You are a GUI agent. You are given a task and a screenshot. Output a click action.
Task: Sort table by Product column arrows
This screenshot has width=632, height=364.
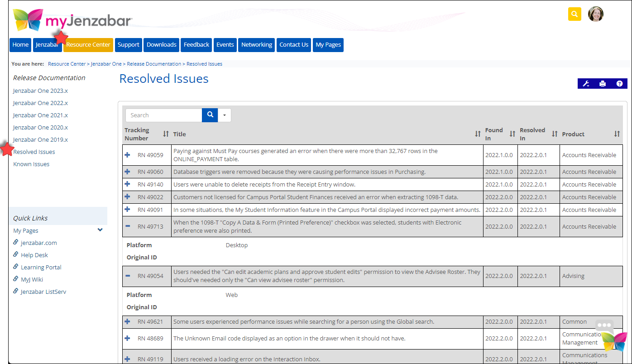[x=617, y=134]
